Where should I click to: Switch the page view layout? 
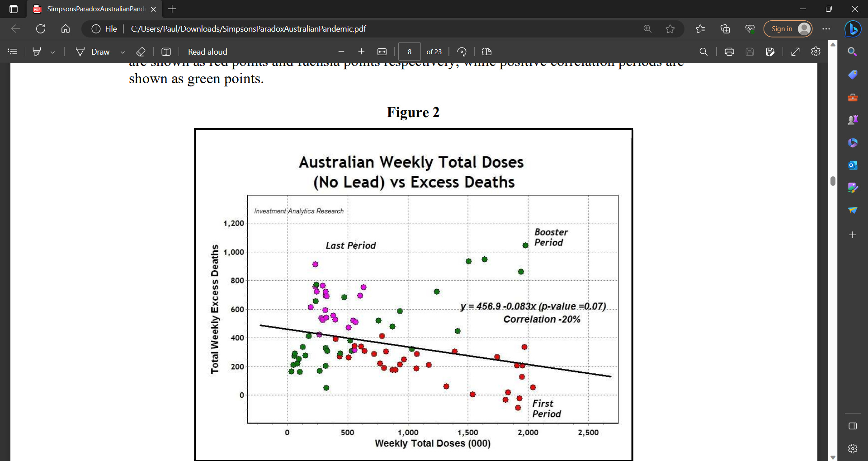coord(486,52)
